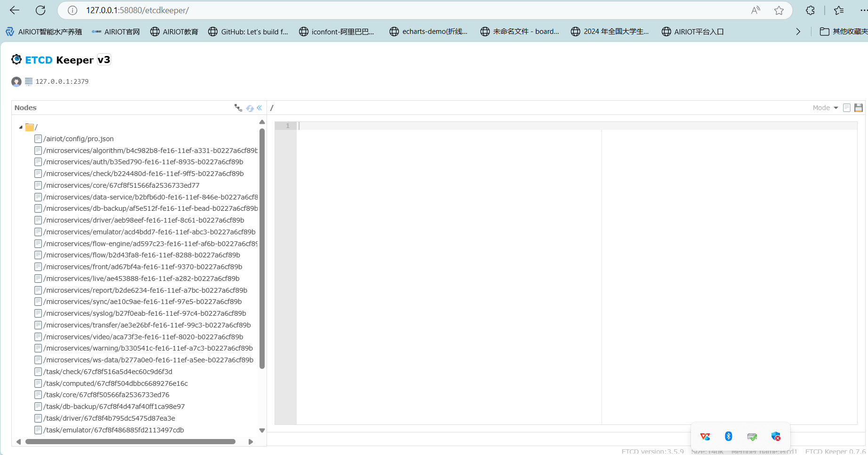Open Windows Security shield tray icon
Viewport: 868px width, 455px height.
click(x=776, y=436)
